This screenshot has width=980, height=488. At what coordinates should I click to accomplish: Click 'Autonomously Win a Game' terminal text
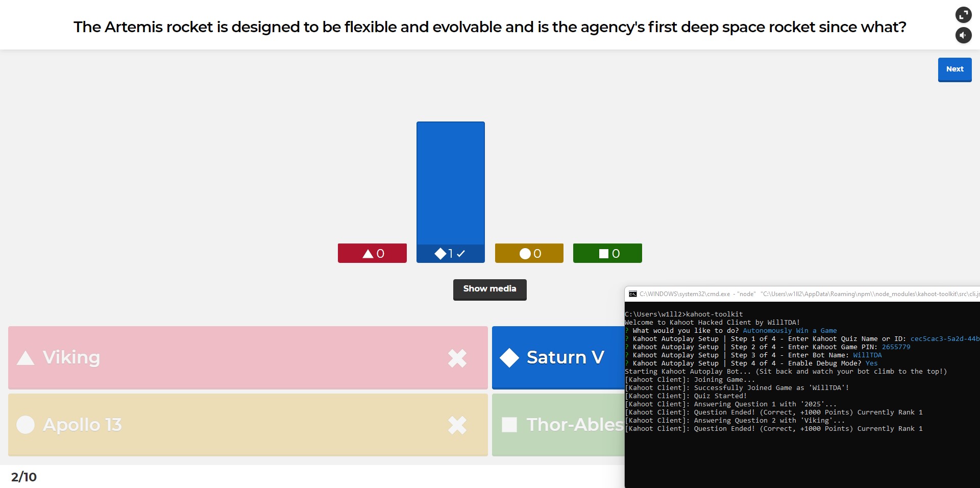[790, 331]
